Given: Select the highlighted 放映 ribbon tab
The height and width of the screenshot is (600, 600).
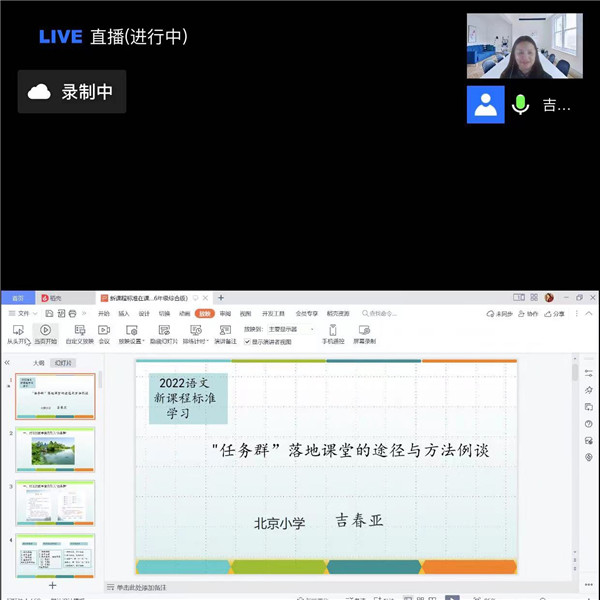Looking at the screenshot, I should (205, 313).
